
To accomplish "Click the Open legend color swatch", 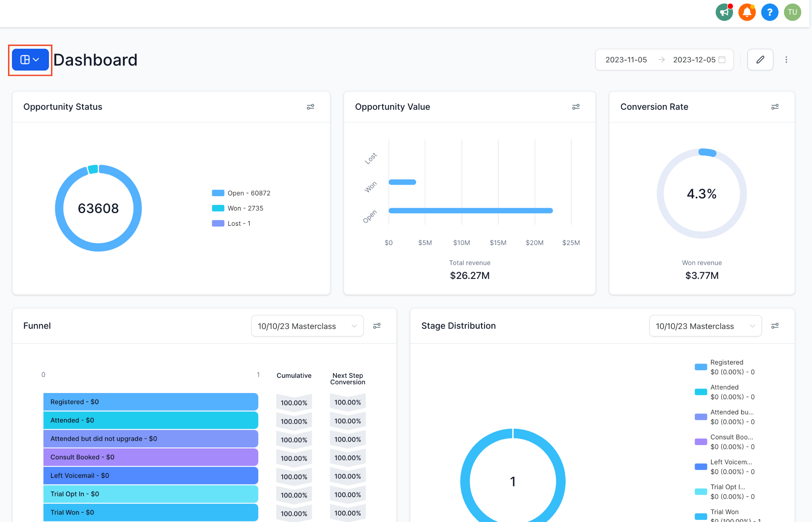I will (217, 193).
